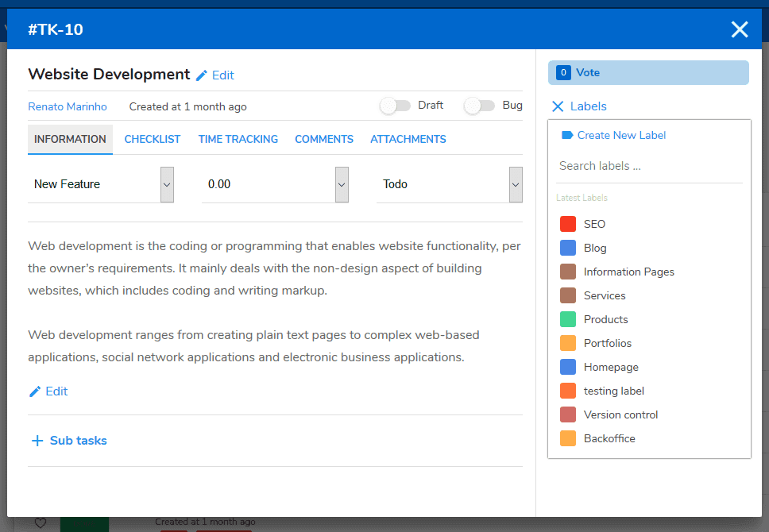Click the Renato Marinho author link
769x532 pixels.
(68, 106)
